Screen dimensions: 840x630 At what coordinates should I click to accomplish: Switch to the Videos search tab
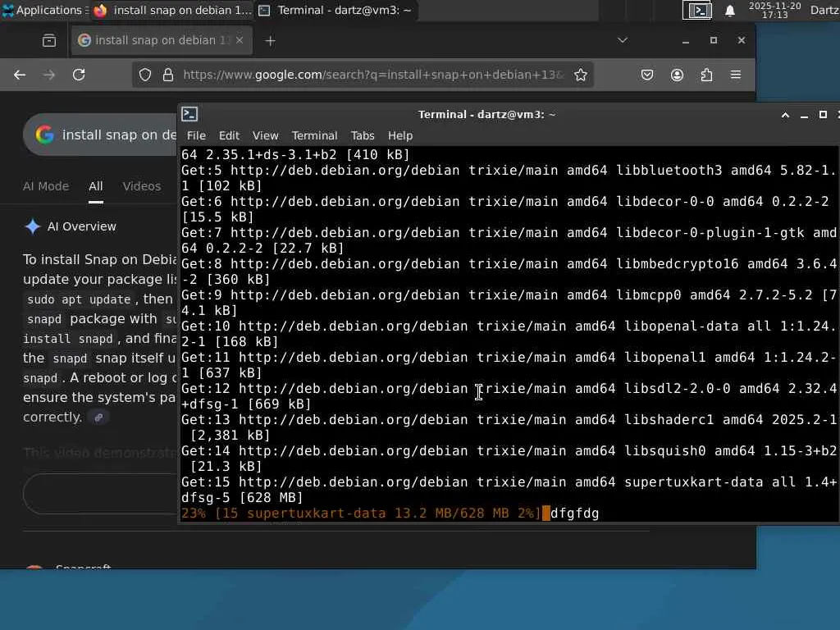(x=141, y=186)
